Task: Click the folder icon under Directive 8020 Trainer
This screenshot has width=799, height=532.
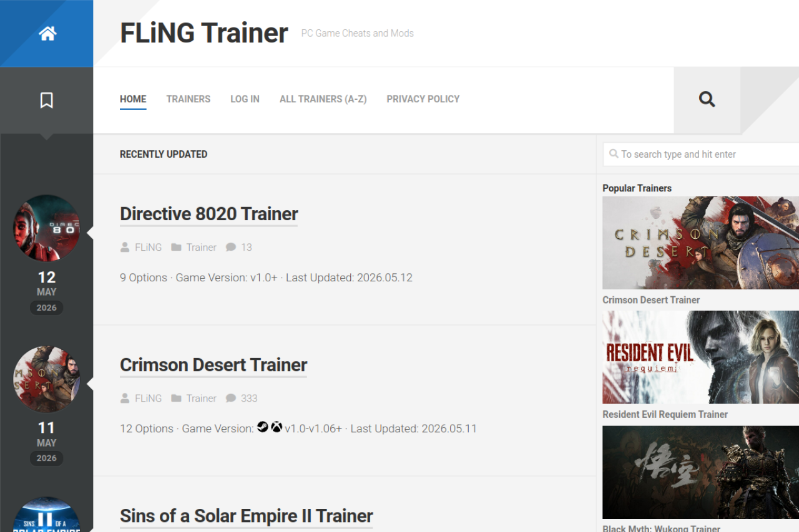Action: coord(176,247)
